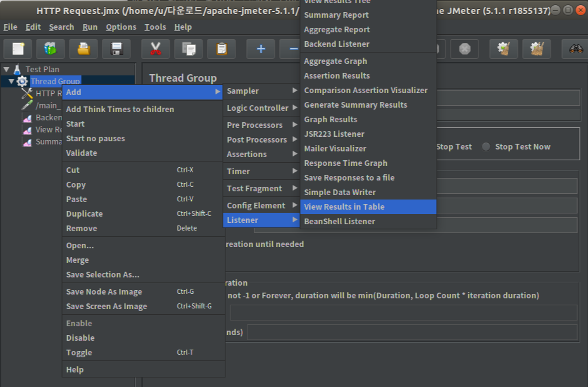This screenshot has height=387, width=588.
Task: Click the New test plan toolbar icon
Action: 18,49
